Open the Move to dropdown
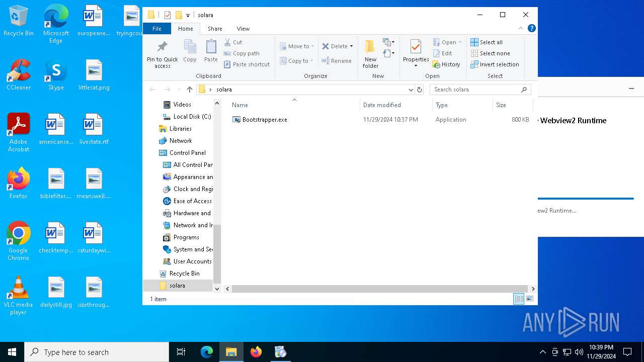Image resolution: width=644 pixels, height=362 pixels. point(297,46)
